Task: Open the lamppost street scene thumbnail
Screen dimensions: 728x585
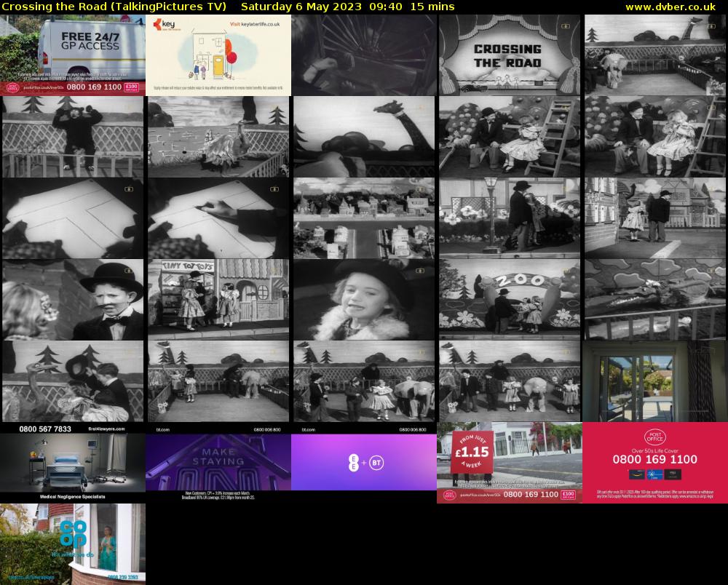Action: click(x=510, y=218)
